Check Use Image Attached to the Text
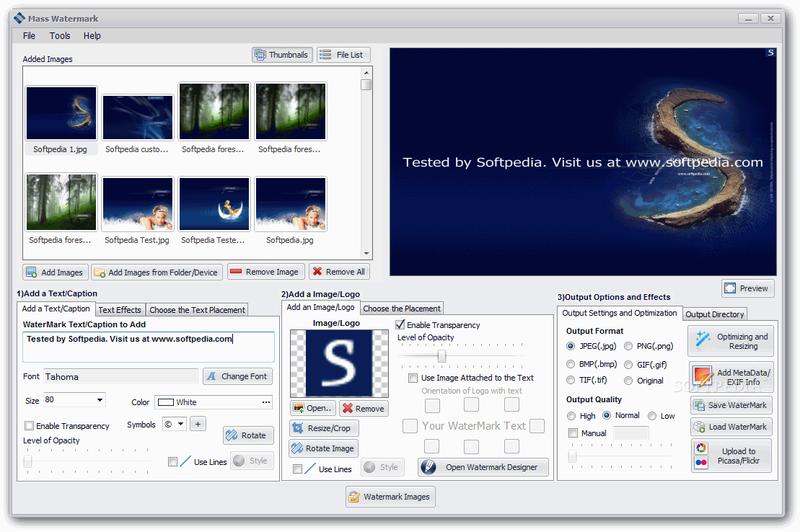This screenshot has width=800, height=532. pyautogui.click(x=413, y=378)
